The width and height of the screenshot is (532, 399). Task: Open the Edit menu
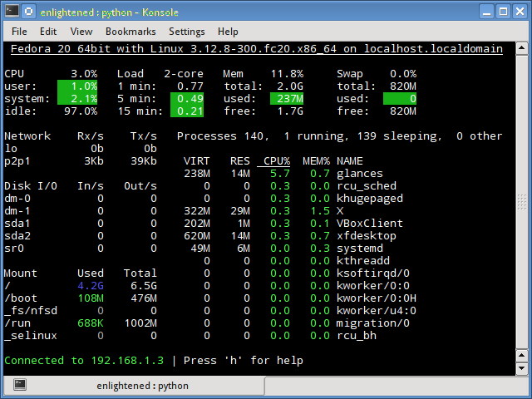pos(48,32)
